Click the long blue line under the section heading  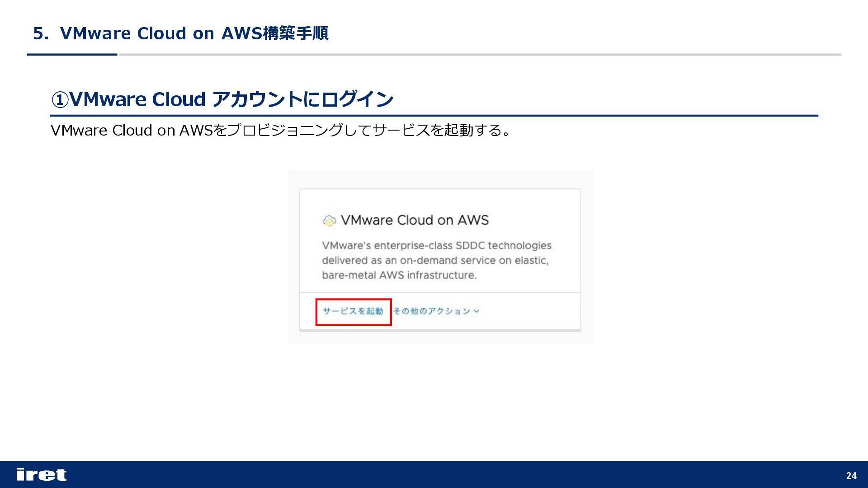[x=434, y=116]
